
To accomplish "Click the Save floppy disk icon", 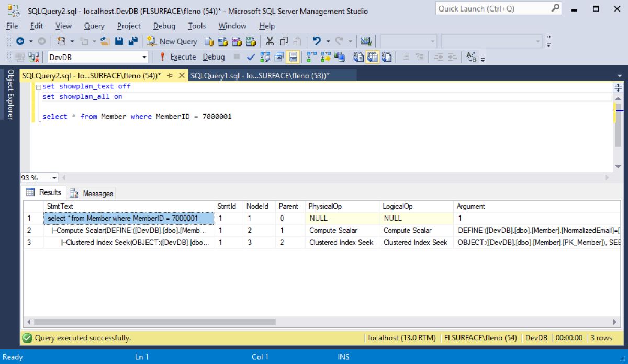I will click(119, 41).
